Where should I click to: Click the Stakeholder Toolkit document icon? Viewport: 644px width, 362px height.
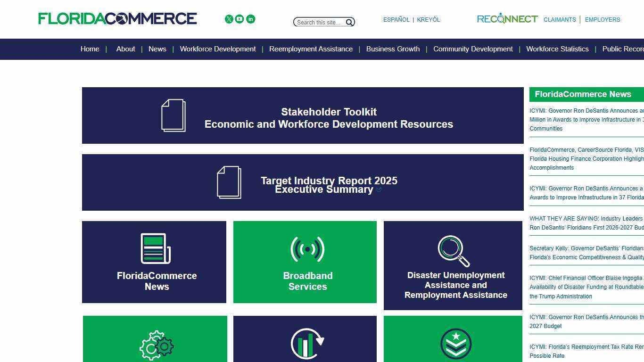pos(173,115)
